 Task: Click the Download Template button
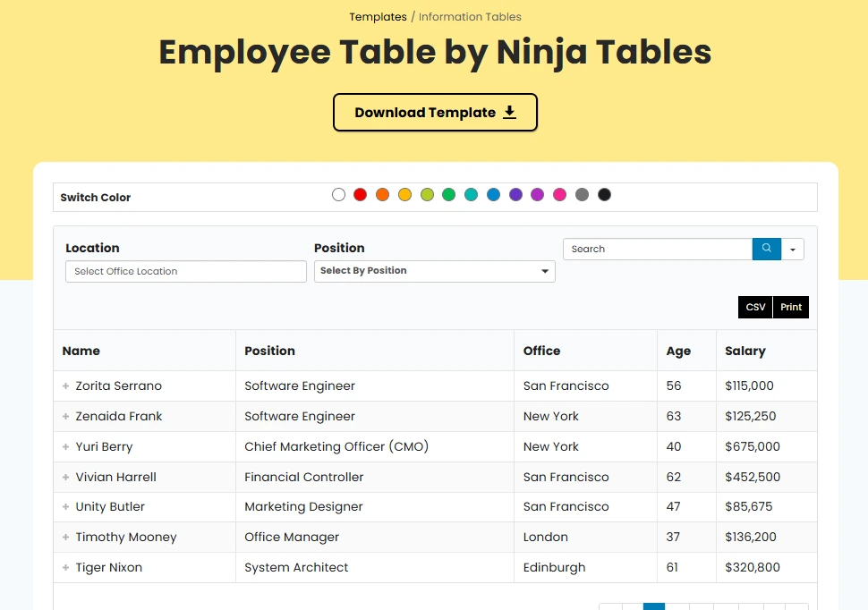point(435,113)
